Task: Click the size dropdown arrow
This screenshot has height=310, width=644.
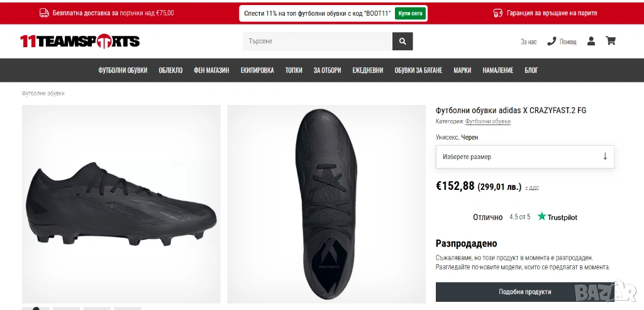Action: [605, 157]
